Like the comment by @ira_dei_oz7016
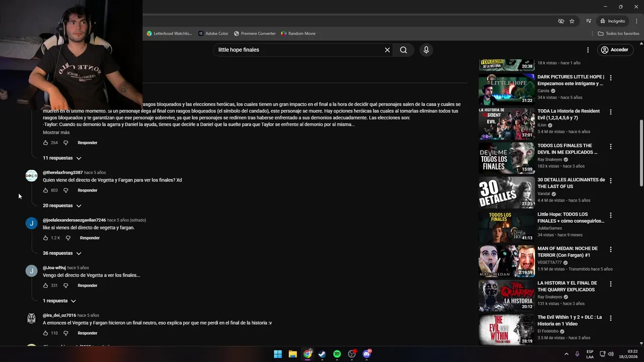The height and width of the screenshot is (362, 644). coord(46,333)
